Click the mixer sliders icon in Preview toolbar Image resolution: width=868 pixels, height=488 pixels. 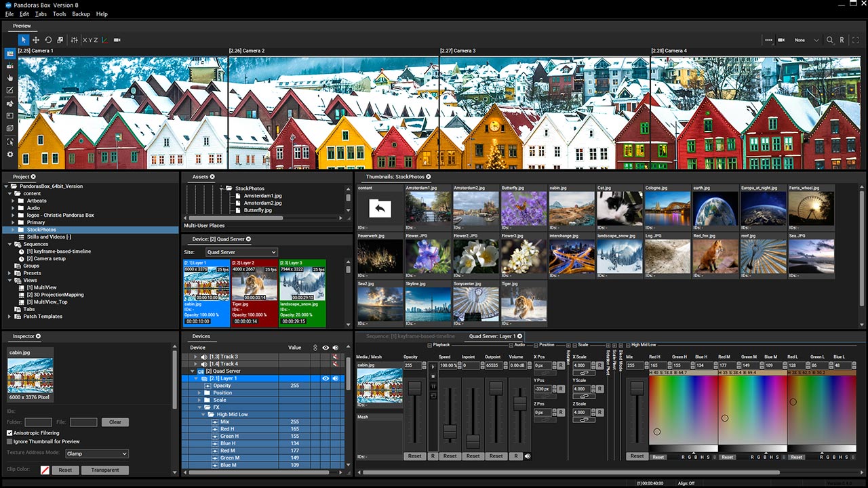74,40
